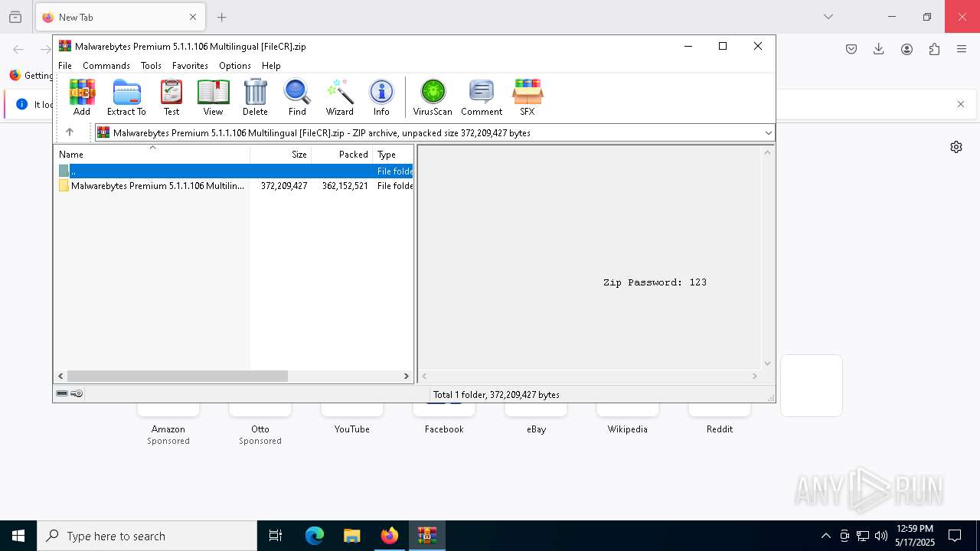Show archive Info
The height and width of the screenshot is (551, 980).
[381, 97]
